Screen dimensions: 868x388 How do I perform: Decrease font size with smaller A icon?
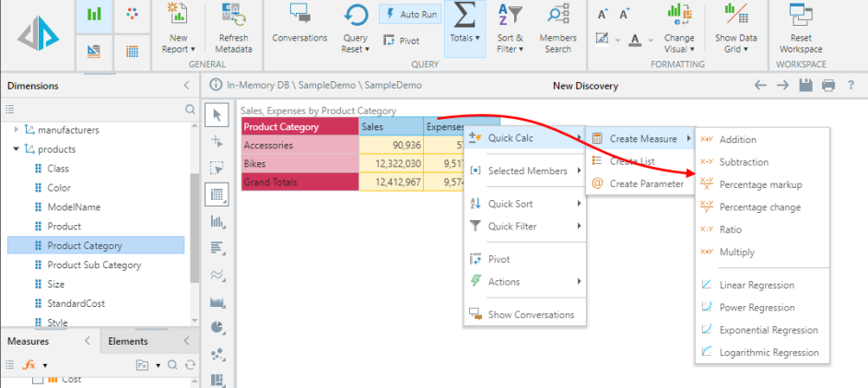coord(625,15)
